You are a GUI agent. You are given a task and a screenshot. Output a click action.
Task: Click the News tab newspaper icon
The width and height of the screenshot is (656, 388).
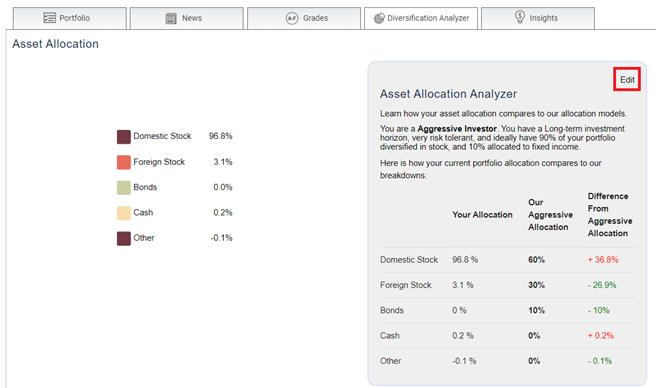171,18
